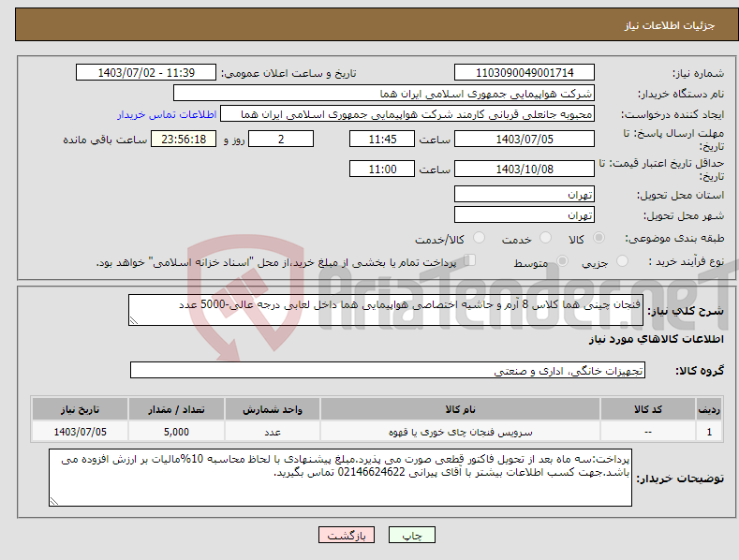Select the کالا radio button
This screenshot has width=739, height=560.
pyautogui.click(x=599, y=238)
